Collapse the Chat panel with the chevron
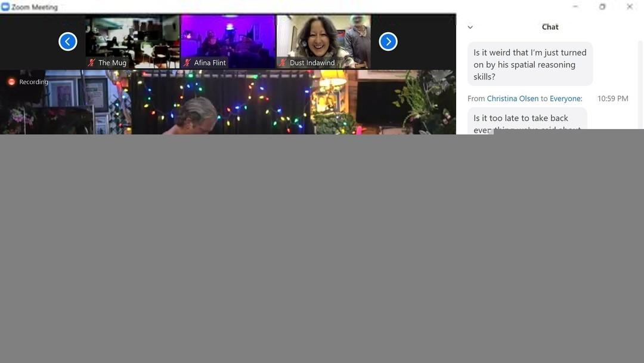The height and width of the screenshot is (363, 644). click(x=470, y=27)
